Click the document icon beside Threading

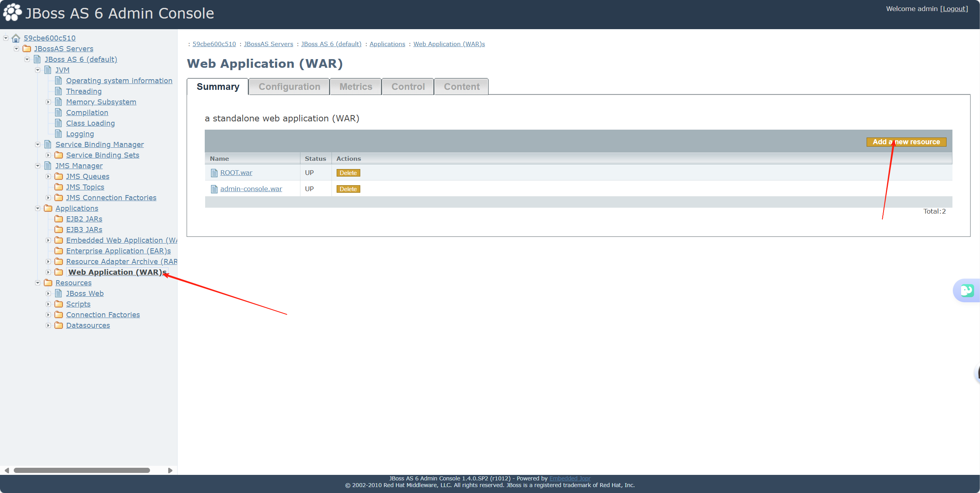pyautogui.click(x=59, y=91)
